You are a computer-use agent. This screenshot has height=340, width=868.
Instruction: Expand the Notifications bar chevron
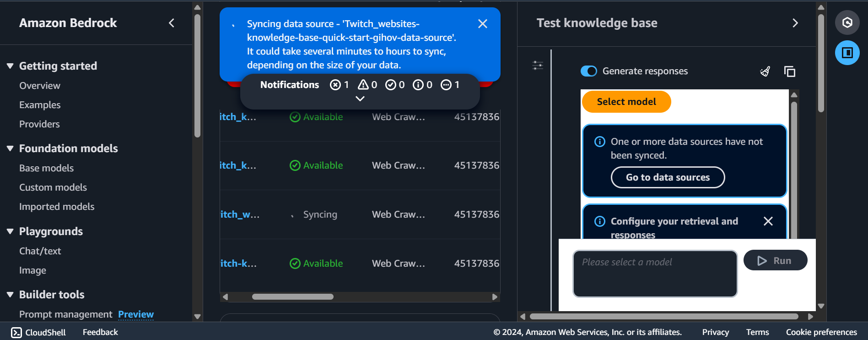(360, 99)
